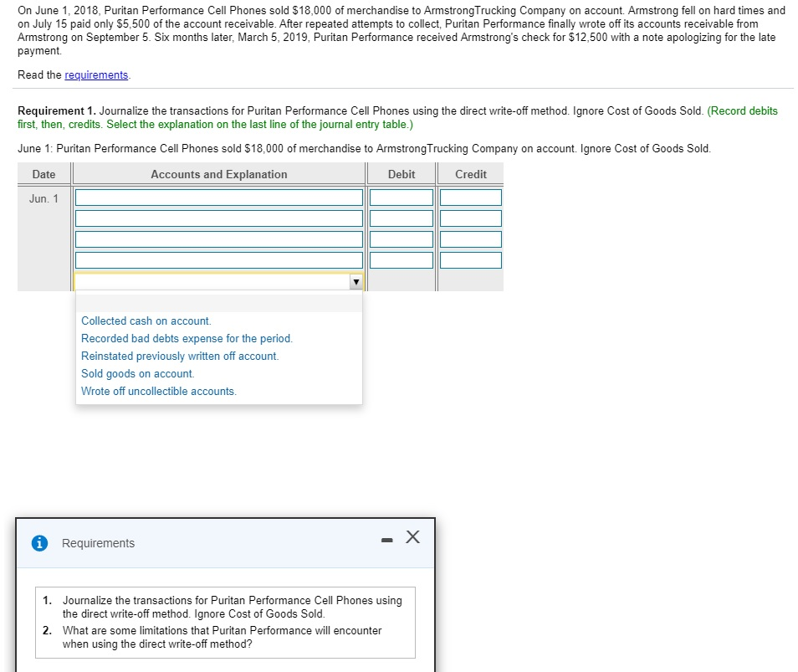
Task: Click the second Debit input field
Action: pyautogui.click(x=401, y=218)
